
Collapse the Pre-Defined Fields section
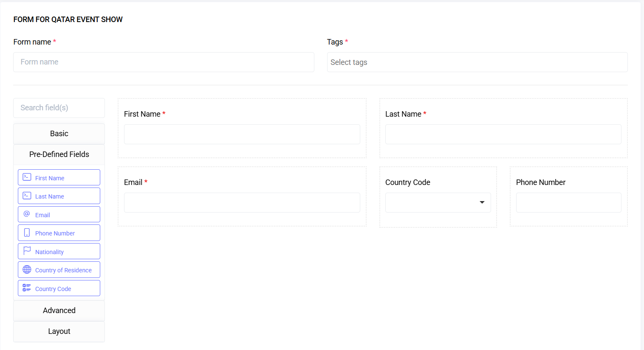[x=59, y=154]
